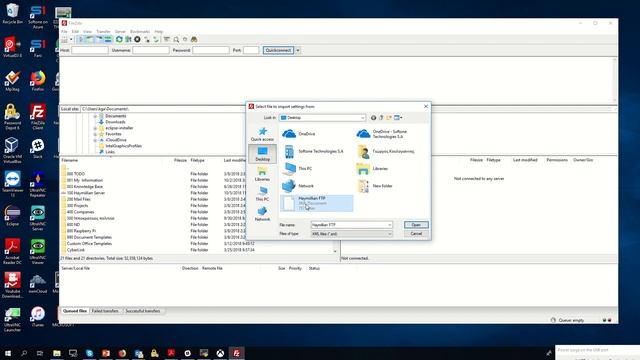Click the Skype taskbar icon
The width and height of the screenshot is (640, 360).
pyautogui.click(x=89, y=353)
